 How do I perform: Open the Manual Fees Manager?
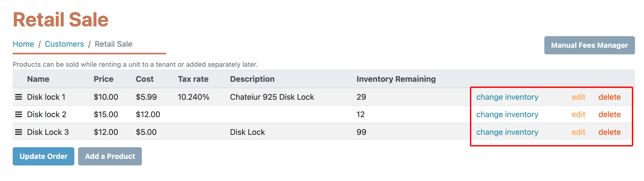pyautogui.click(x=589, y=45)
